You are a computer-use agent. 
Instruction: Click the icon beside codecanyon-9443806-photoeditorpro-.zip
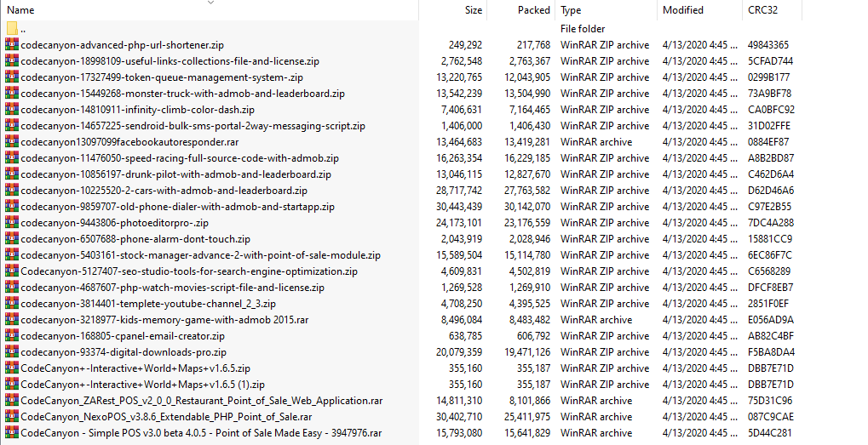12,223
